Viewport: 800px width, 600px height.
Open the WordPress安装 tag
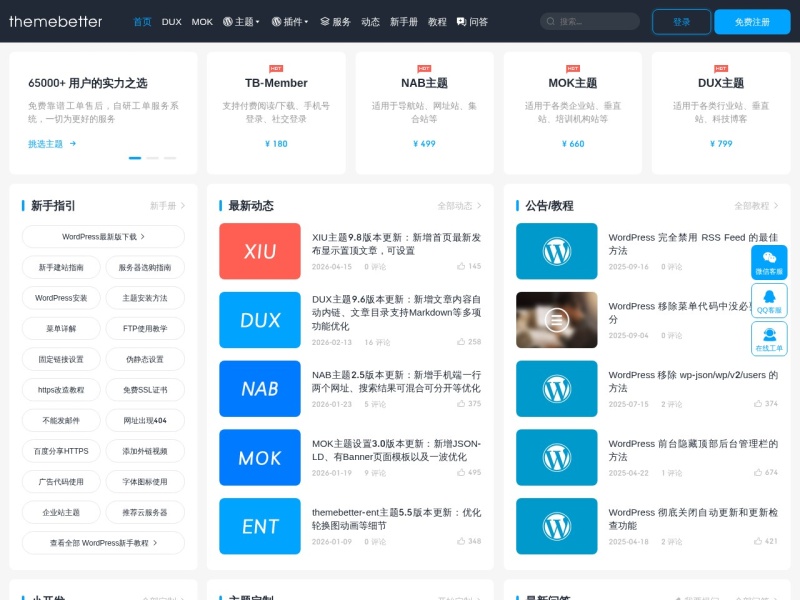coord(61,298)
